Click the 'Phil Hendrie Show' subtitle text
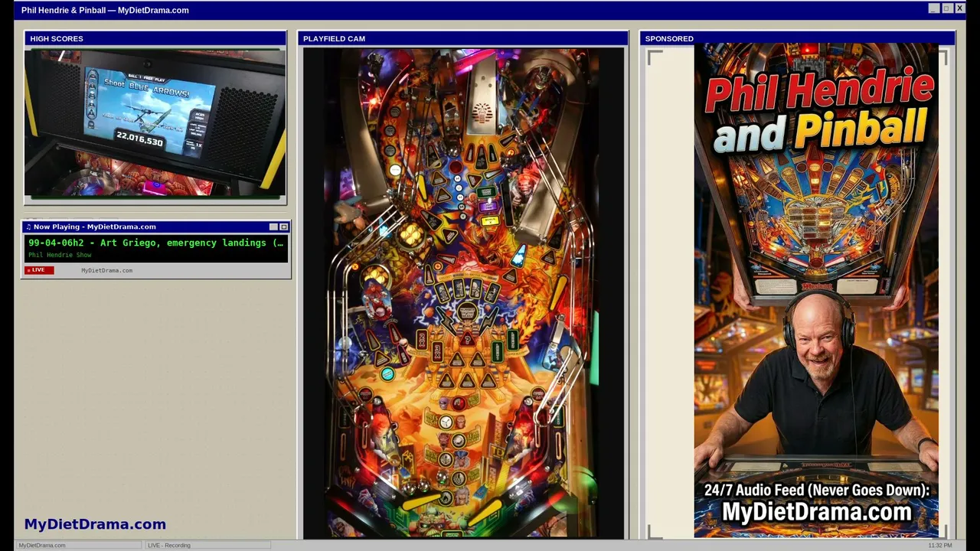The height and width of the screenshot is (551, 980). [x=60, y=255]
